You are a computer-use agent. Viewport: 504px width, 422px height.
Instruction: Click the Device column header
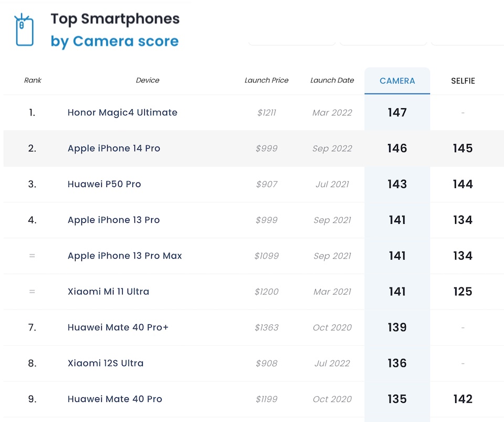[x=148, y=80]
